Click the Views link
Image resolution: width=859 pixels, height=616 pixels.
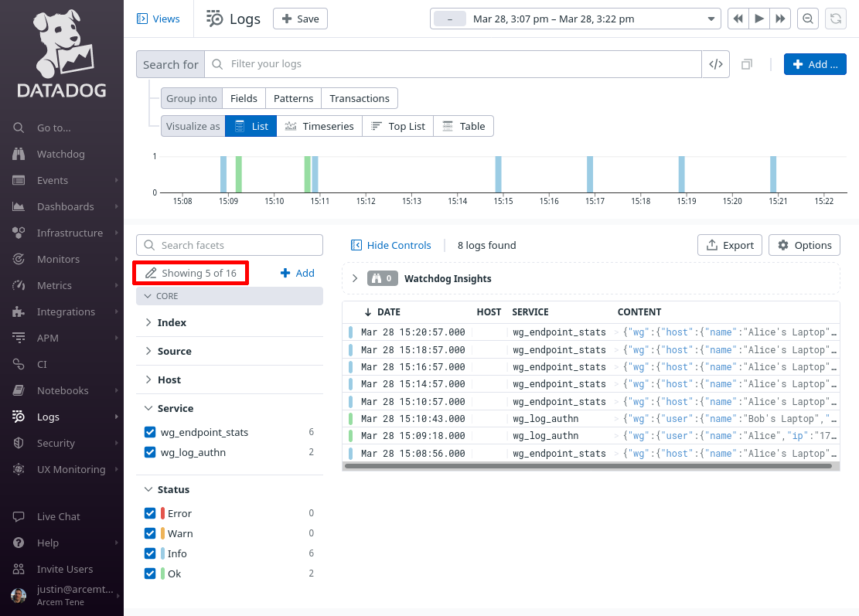coord(158,19)
